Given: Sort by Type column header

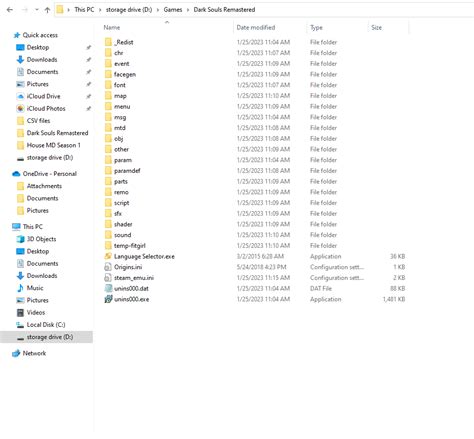Looking at the screenshot, I should [x=316, y=28].
